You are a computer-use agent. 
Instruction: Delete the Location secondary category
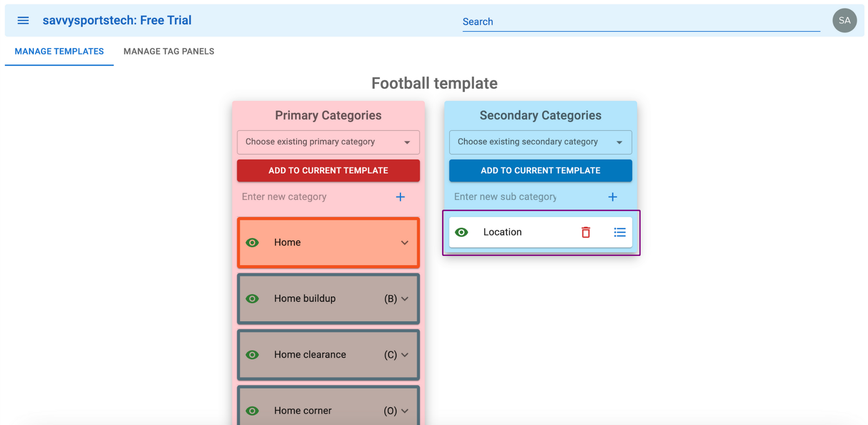click(x=585, y=232)
